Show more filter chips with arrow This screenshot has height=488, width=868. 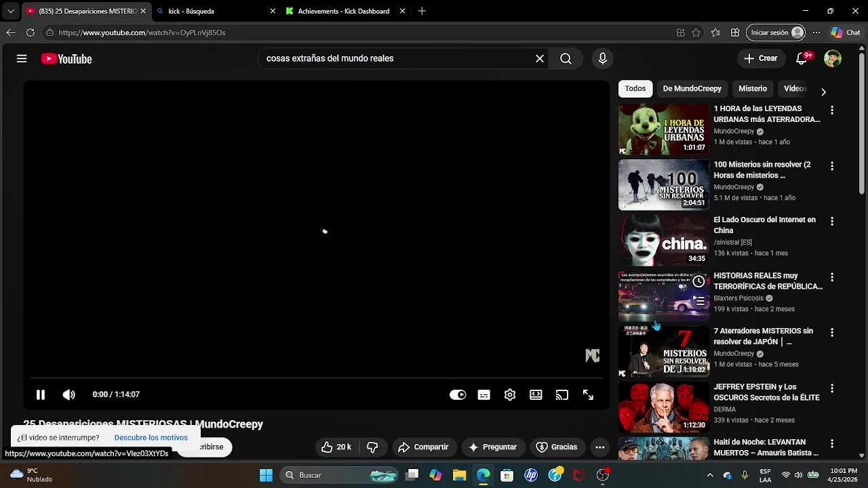[x=823, y=91]
